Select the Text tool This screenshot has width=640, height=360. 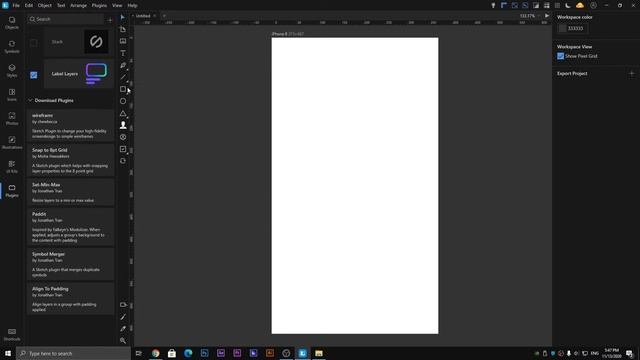point(123,53)
